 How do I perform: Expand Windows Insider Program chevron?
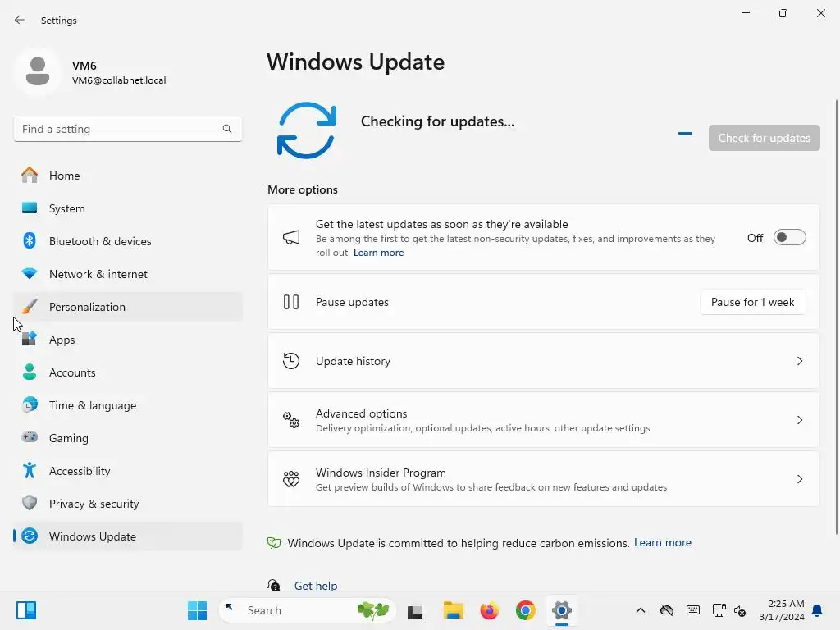coord(799,479)
